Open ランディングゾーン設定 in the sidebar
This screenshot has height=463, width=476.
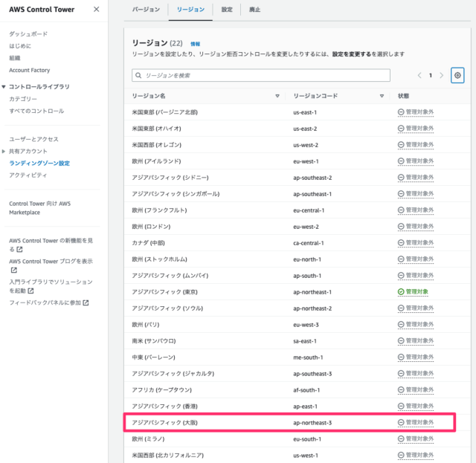[x=39, y=163]
